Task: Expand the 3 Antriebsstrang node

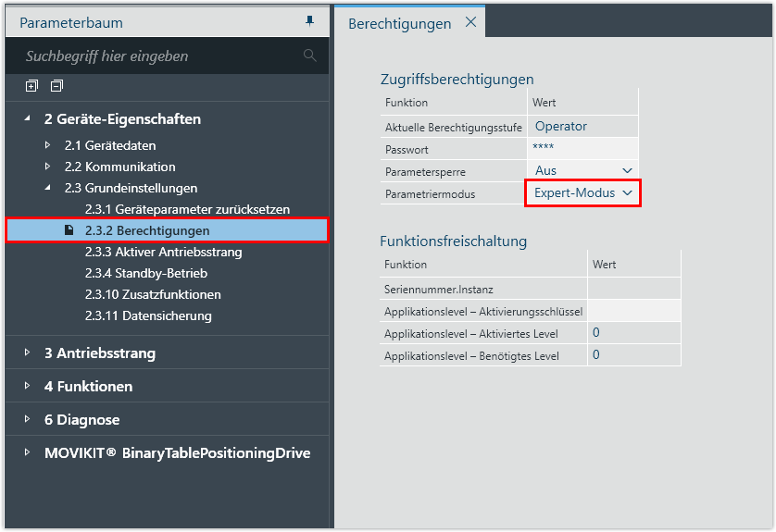Action: pos(27,353)
